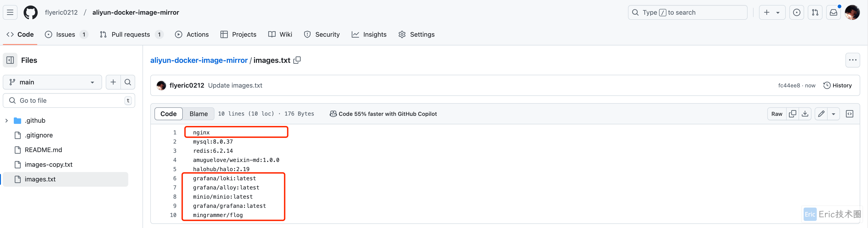Open the Raw file view

pyautogui.click(x=777, y=114)
